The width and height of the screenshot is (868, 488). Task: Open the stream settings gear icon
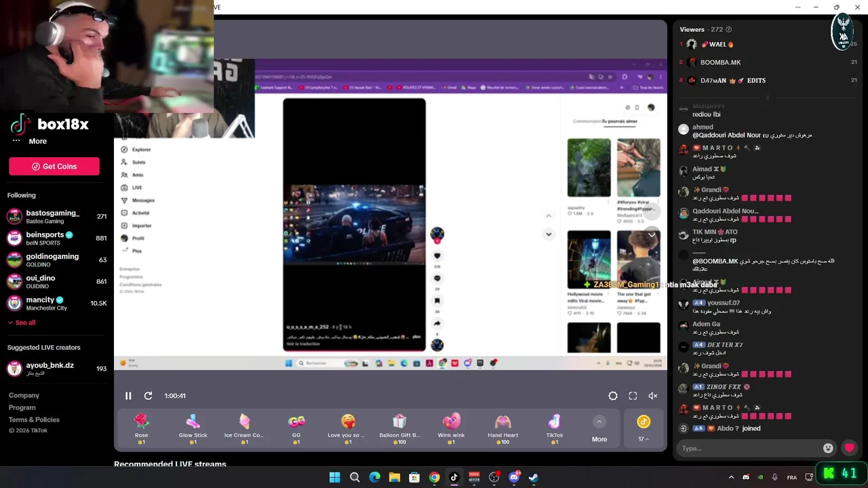coord(613,396)
